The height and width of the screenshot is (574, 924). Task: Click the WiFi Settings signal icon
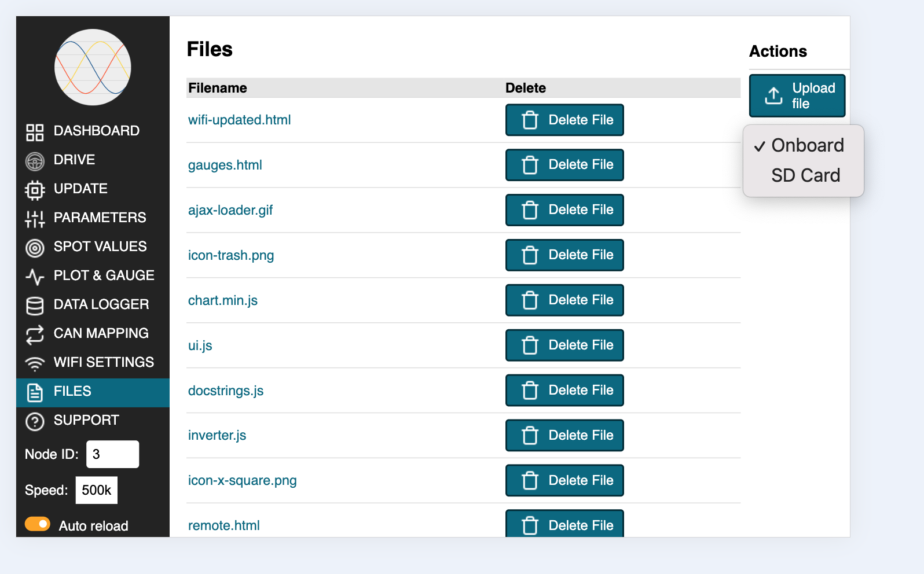pos(35,363)
